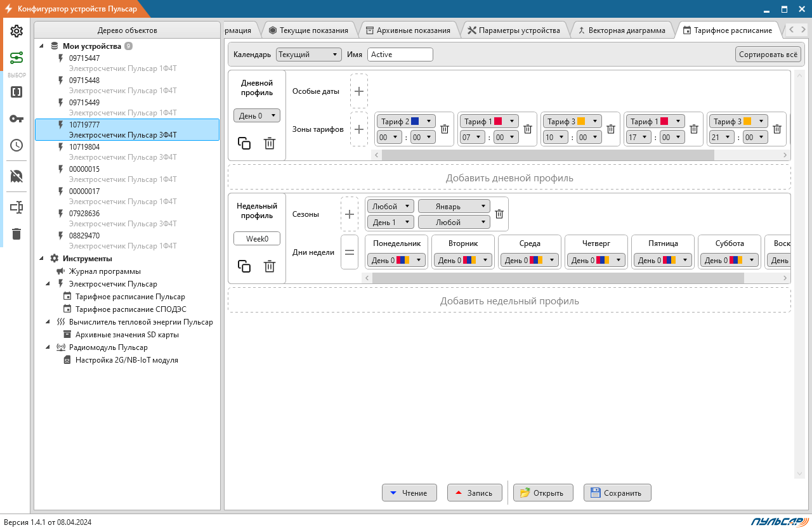
Task: Click the Имя field containing Active
Action: coord(400,55)
